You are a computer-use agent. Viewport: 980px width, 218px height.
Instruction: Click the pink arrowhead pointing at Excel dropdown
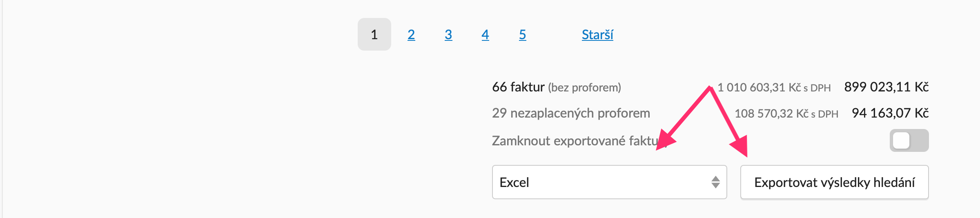[x=665, y=141]
